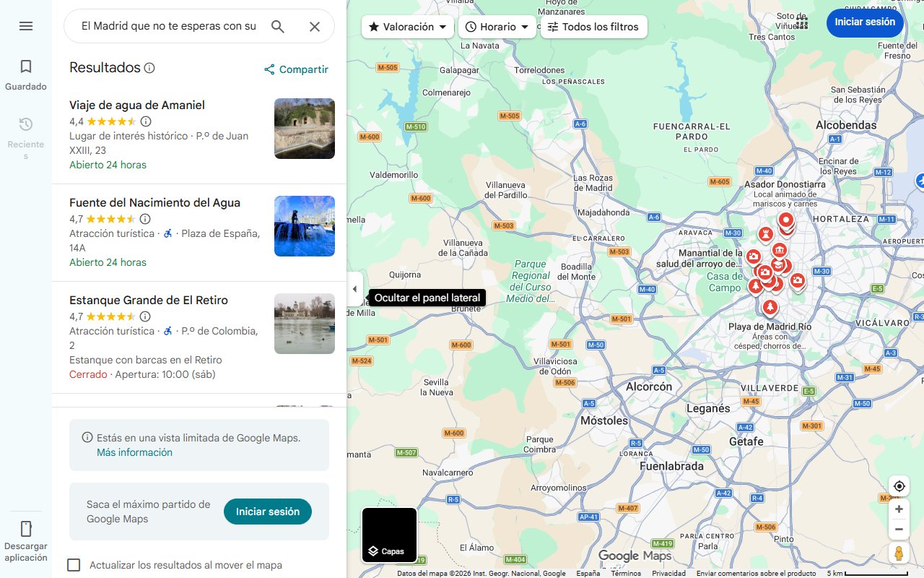The width and height of the screenshot is (924, 578).
Task: Open the Horario filter dropdown
Action: point(497,27)
